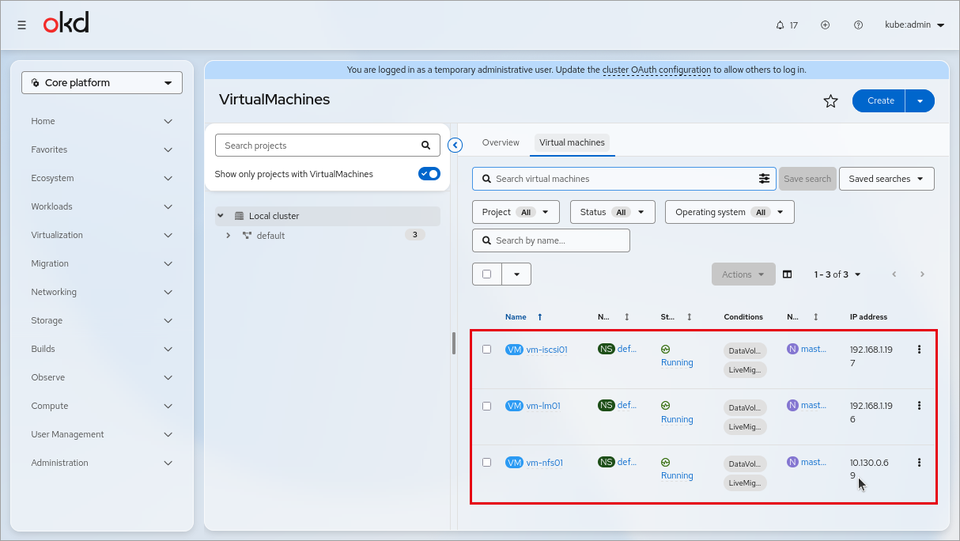The width and height of the screenshot is (960, 541).
Task: Click Running status of vm-nfs01
Action: [x=677, y=476]
